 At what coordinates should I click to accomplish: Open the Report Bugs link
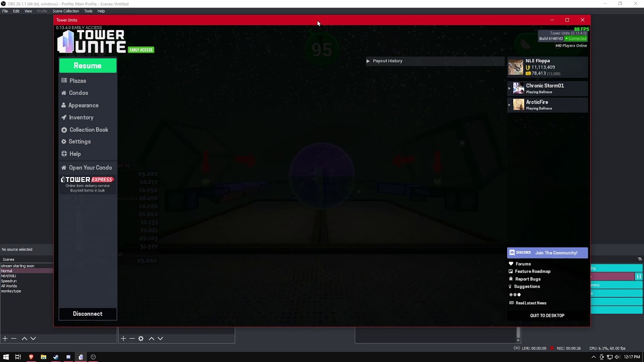coord(528,279)
